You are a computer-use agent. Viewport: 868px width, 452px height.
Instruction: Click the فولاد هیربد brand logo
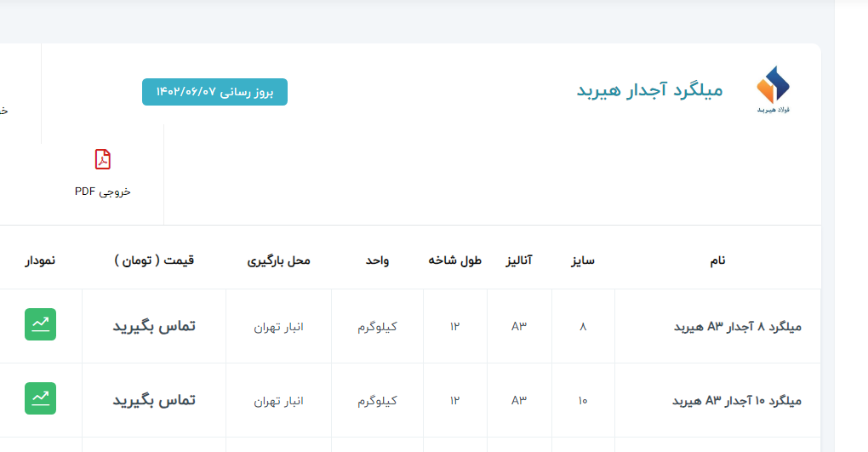tap(773, 89)
